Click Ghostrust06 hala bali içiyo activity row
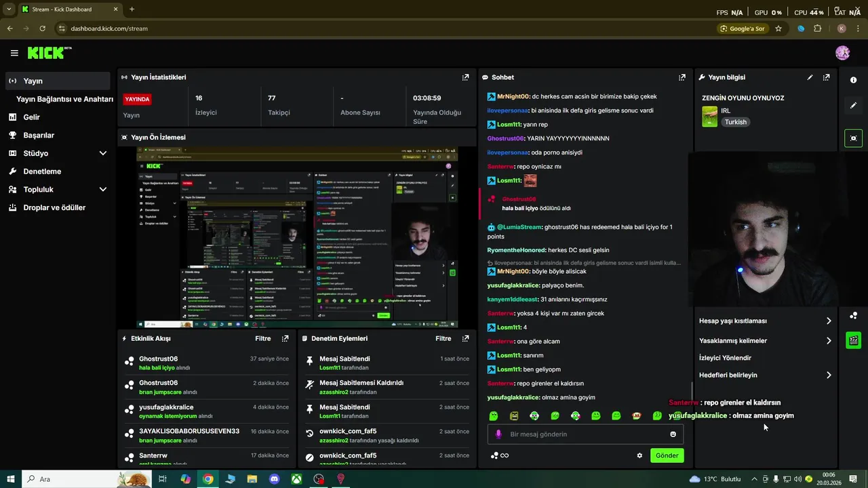The image size is (868, 488). (207, 363)
